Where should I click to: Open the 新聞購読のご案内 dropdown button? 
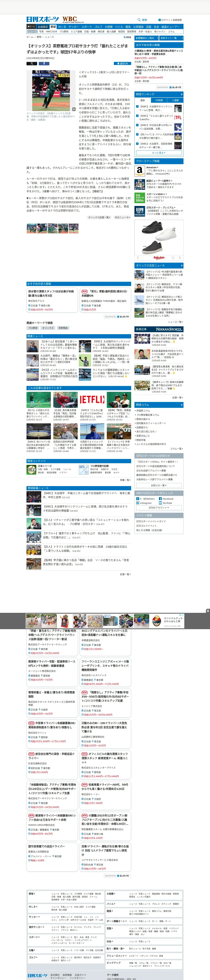point(146,38)
